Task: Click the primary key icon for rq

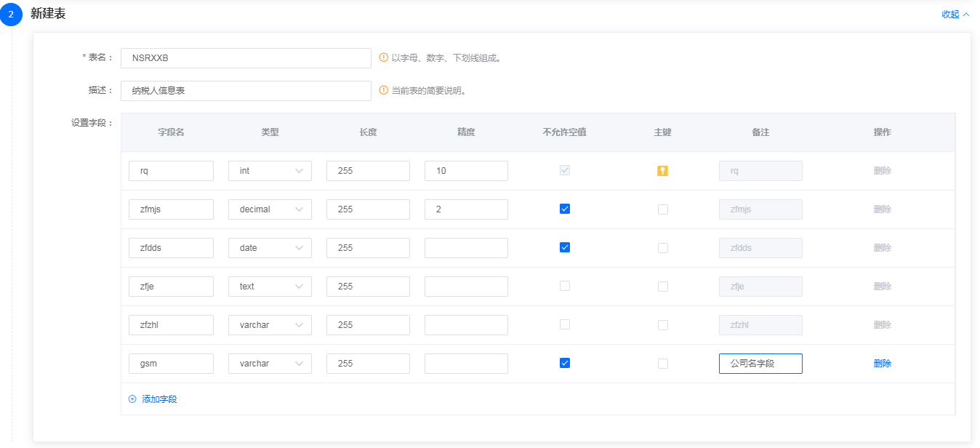Action: pyautogui.click(x=662, y=171)
